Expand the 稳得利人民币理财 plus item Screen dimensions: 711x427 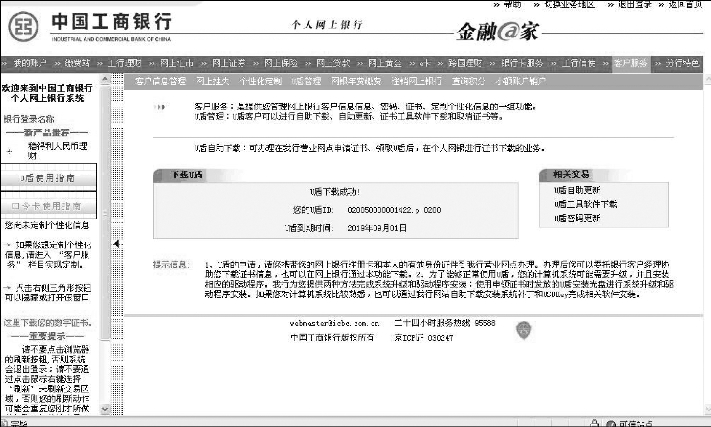[9, 151]
